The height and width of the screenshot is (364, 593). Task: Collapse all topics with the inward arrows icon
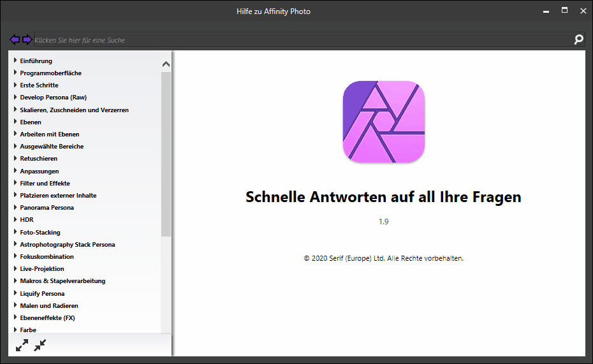40,345
